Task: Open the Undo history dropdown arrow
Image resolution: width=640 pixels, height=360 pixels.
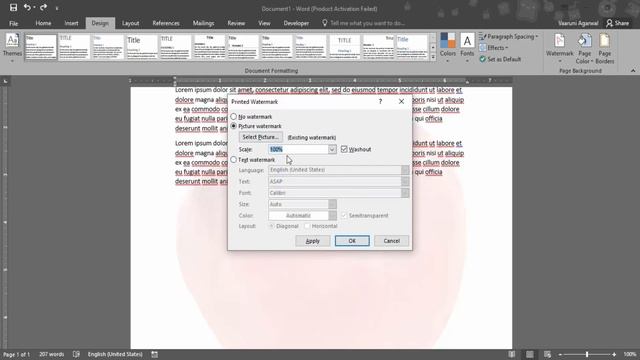Action: [x=34, y=7]
